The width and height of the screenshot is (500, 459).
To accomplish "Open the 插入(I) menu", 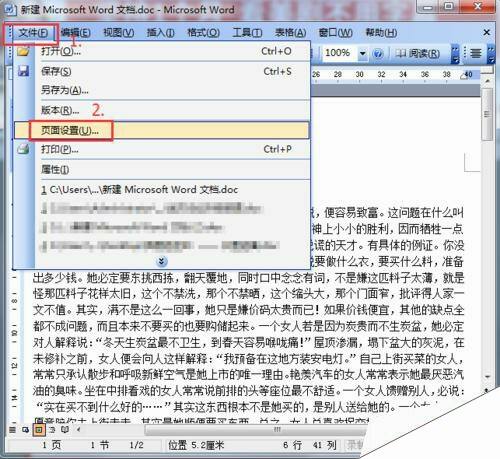I will [x=161, y=33].
